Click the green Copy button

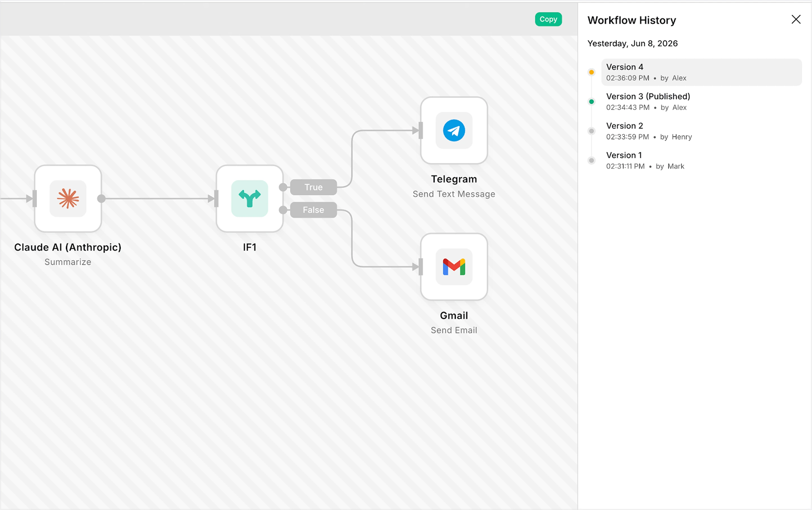pyautogui.click(x=548, y=19)
